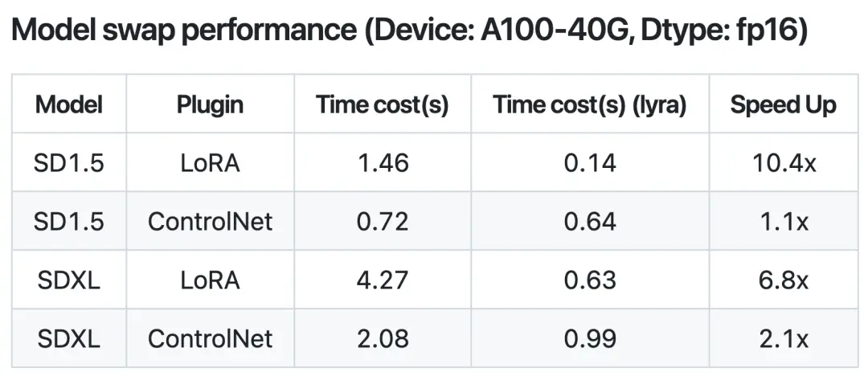Click the 'Time cost(s)' column header
Viewport: 868px width, 376px height.
tap(382, 104)
